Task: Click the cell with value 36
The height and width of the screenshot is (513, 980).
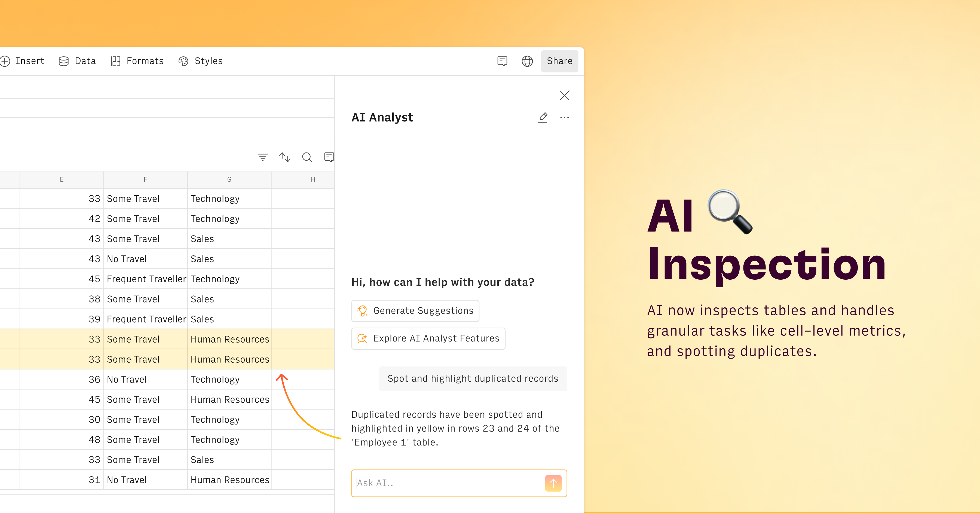Action: coord(62,379)
